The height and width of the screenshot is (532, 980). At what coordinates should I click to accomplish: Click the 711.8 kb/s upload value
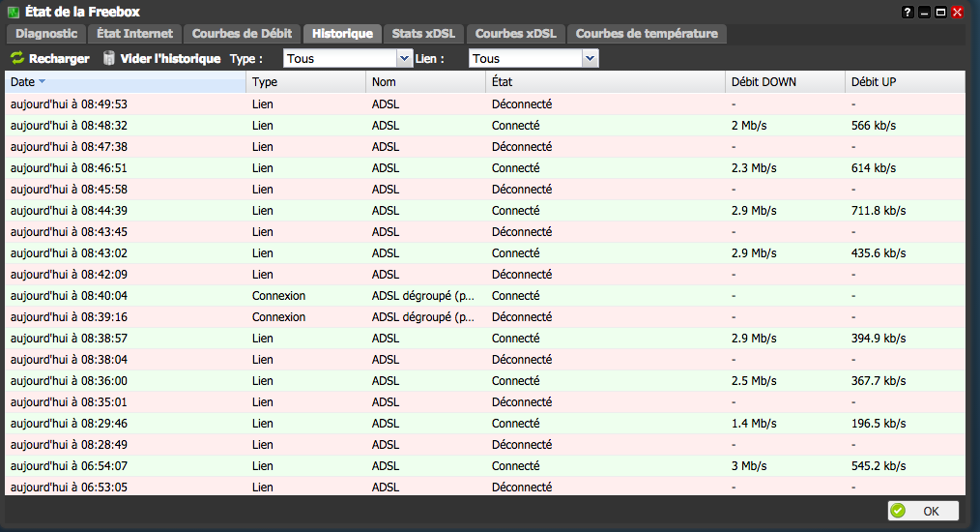[x=879, y=210]
